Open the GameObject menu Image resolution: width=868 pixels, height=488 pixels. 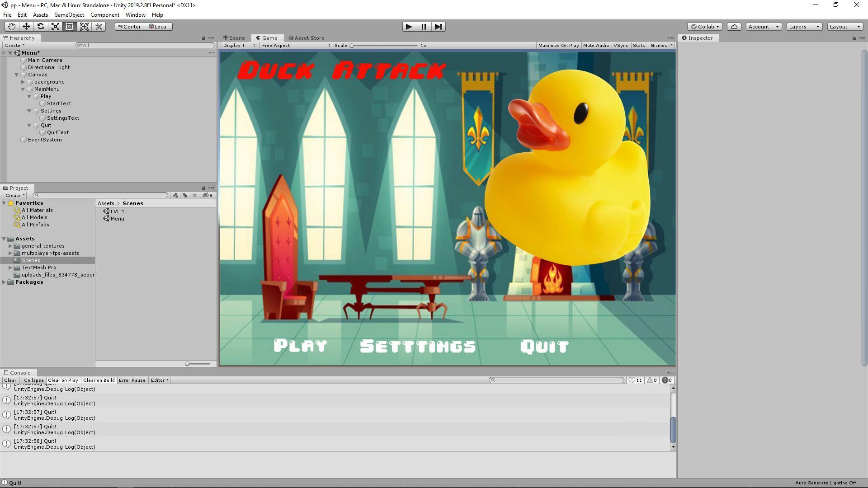click(x=69, y=15)
